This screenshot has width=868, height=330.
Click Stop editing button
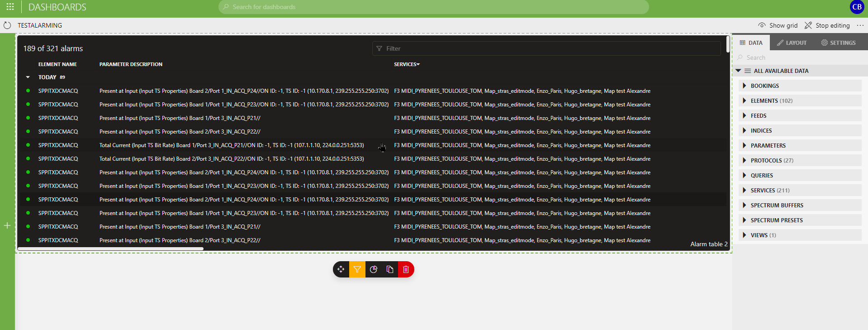click(x=827, y=25)
